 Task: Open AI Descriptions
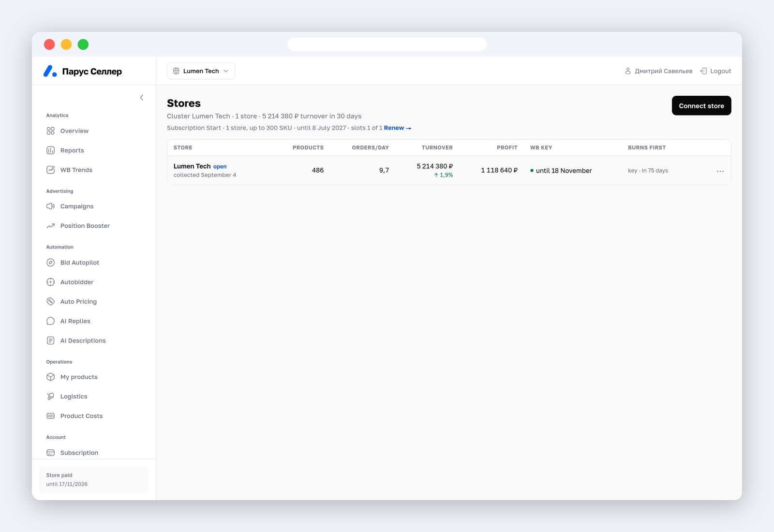(83, 340)
